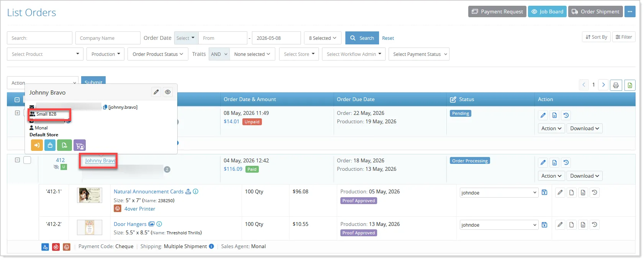View Johnny Bravo's profile via the eye icon
The height and width of the screenshot is (260, 644).
168,92
